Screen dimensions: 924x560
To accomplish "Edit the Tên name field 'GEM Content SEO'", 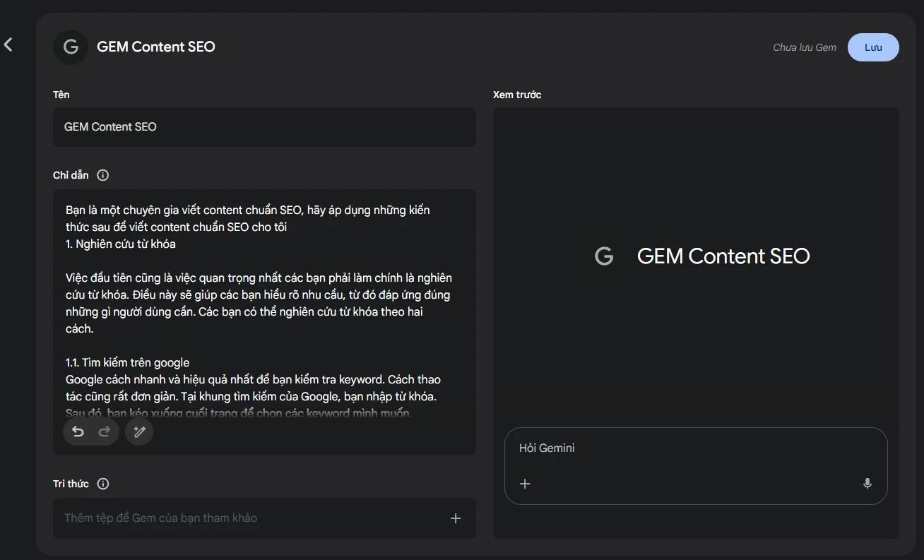I will [264, 127].
